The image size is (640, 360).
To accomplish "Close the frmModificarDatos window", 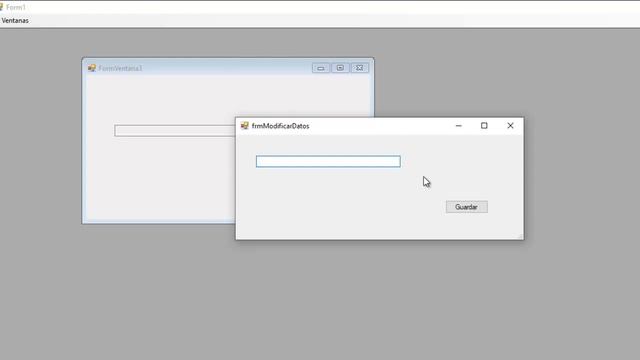I will (x=510, y=126).
